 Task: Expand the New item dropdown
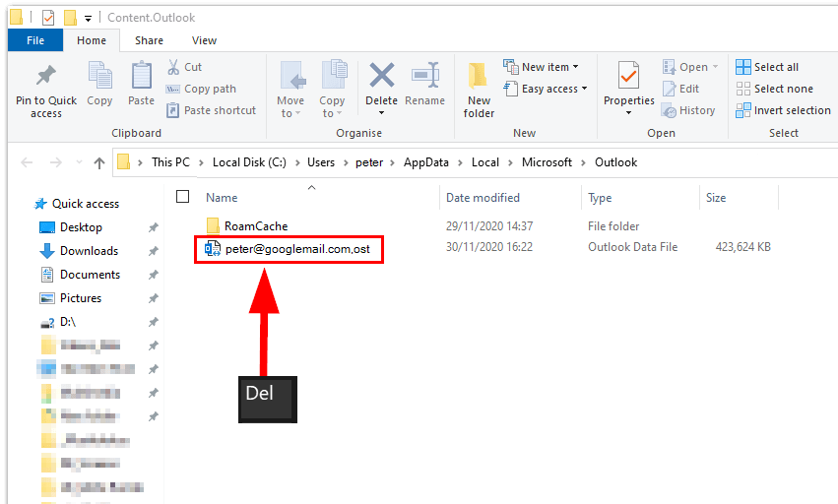(x=541, y=67)
